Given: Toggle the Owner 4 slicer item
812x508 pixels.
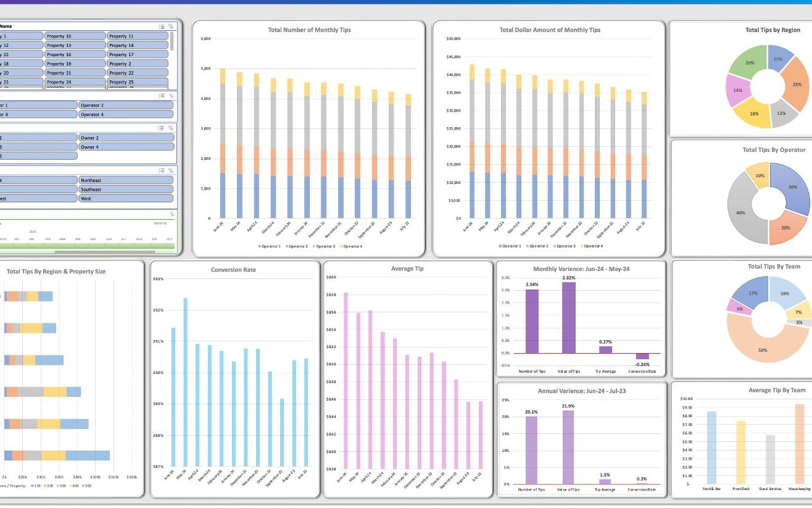Looking at the screenshot, I should [x=126, y=147].
